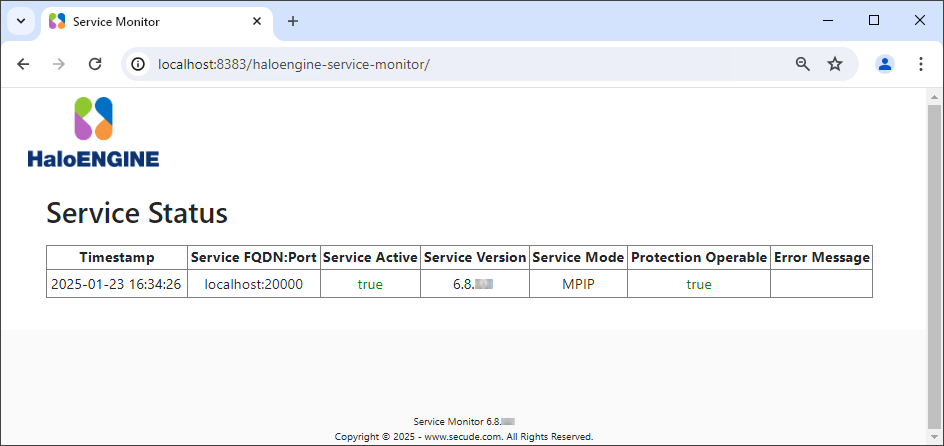Image resolution: width=944 pixels, height=446 pixels.
Task: Open the Chrome profile avatar
Action: pos(885,64)
